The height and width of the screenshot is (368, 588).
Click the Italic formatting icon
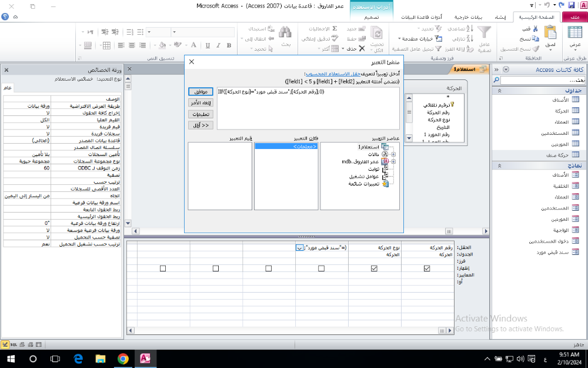[x=218, y=45]
